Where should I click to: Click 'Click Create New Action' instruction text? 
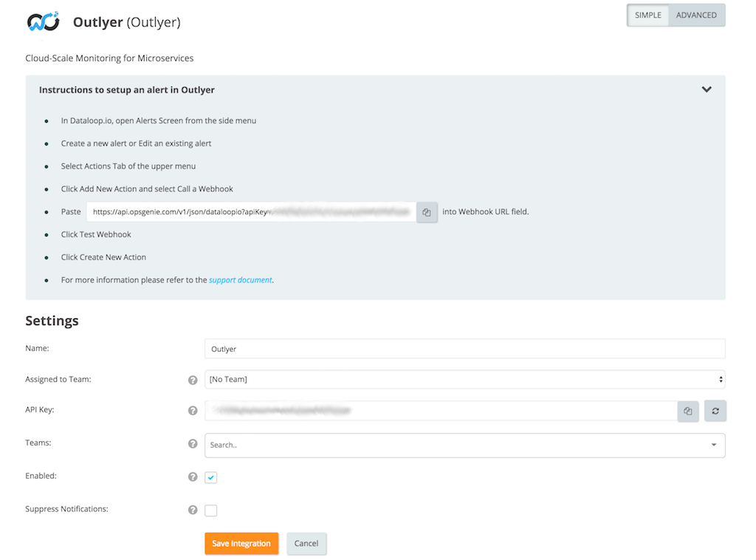[x=103, y=258]
